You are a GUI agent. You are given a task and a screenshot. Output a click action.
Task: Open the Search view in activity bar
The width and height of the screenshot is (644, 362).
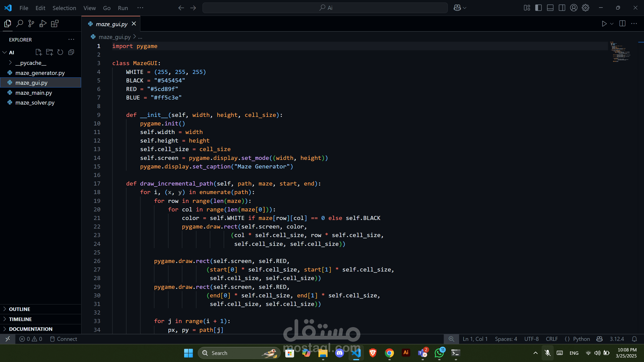(x=19, y=24)
